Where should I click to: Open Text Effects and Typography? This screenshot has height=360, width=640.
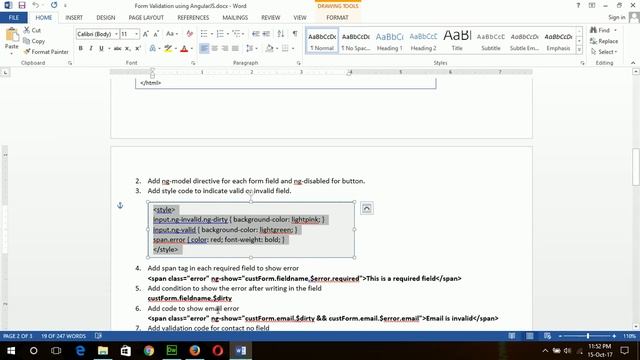[x=152, y=49]
